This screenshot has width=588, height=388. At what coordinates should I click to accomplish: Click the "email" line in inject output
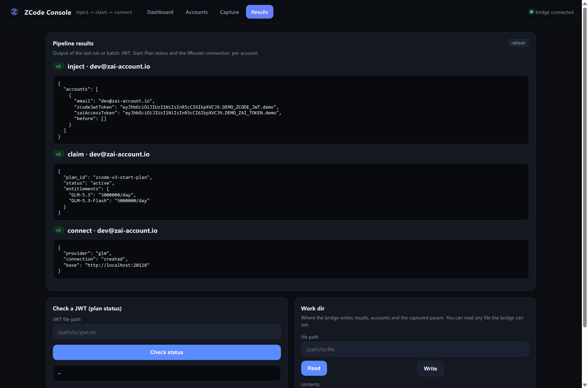pos(114,101)
